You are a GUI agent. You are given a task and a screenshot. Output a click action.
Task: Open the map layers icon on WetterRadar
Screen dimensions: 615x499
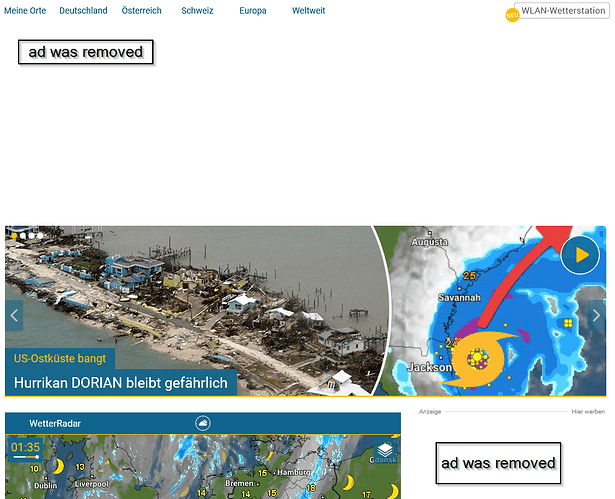384,451
